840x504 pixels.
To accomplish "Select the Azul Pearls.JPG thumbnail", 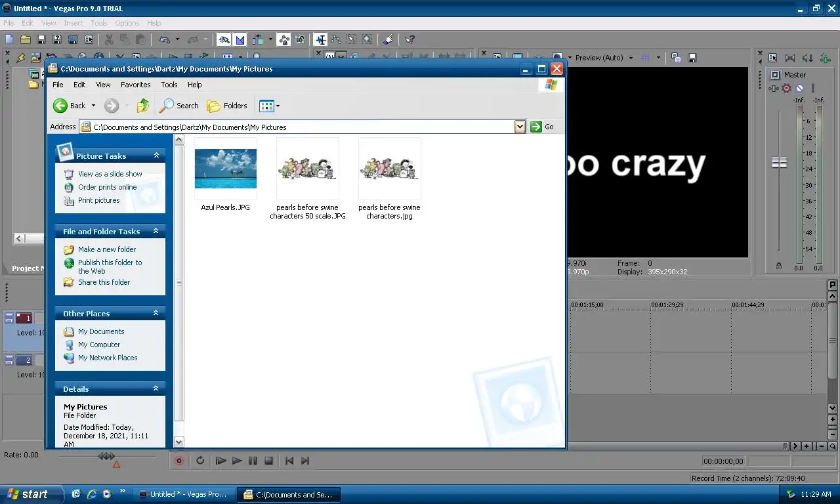I will pos(225,169).
